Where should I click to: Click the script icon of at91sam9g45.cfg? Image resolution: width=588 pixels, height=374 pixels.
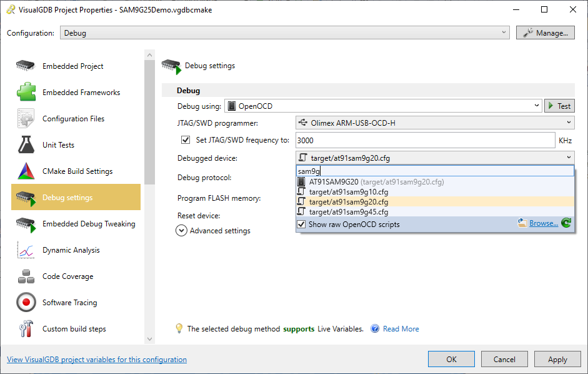coord(301,212)
